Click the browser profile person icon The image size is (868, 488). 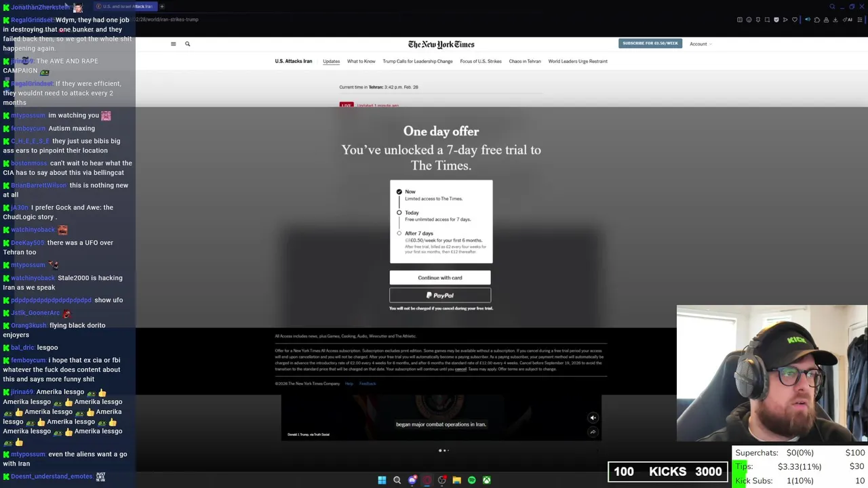pos(826,20)
